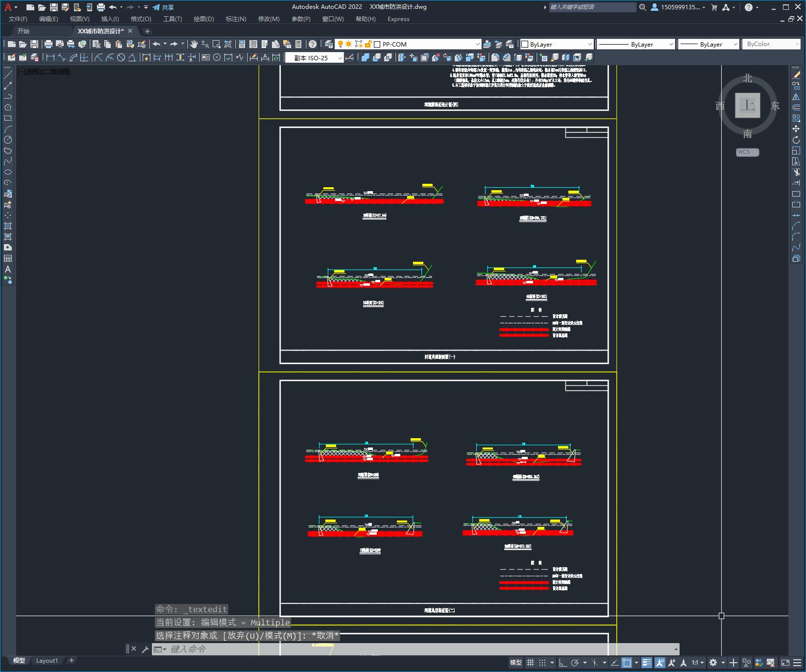Click the WCS label under ViewCube
The image size is (806, 672).
coord(747,152)
